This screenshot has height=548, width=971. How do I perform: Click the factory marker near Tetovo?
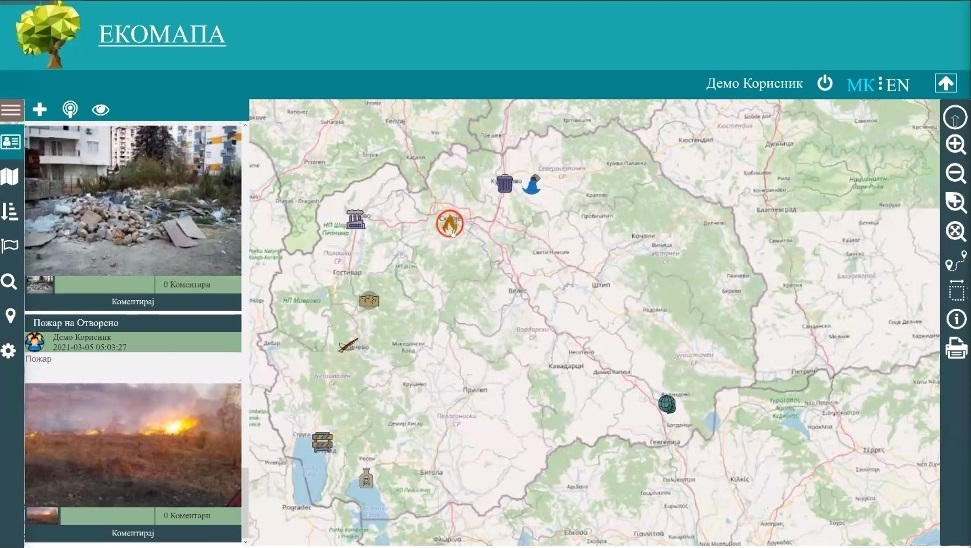[x=355, y=219]
